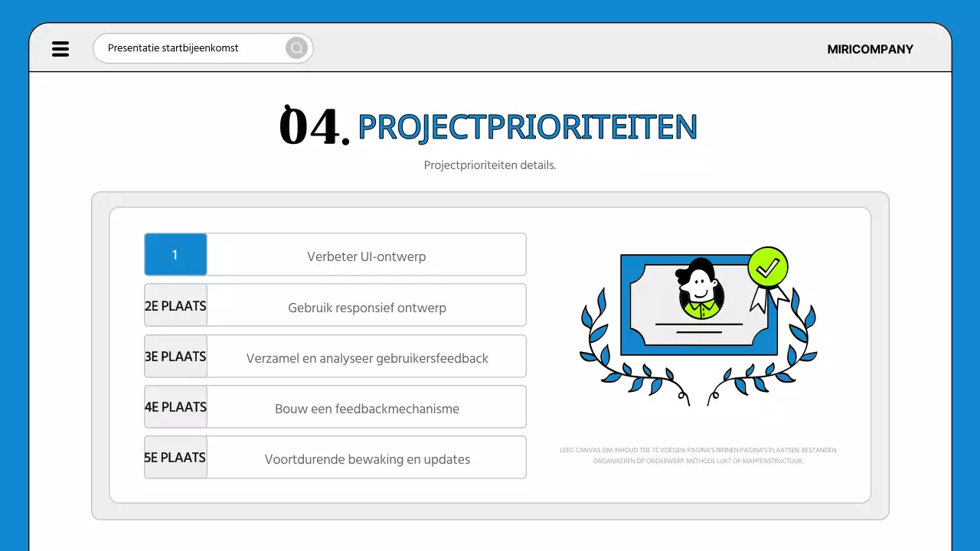
Task: Select the Verbeter UI-ontwerp list item
Action: [x=366, y=256]
